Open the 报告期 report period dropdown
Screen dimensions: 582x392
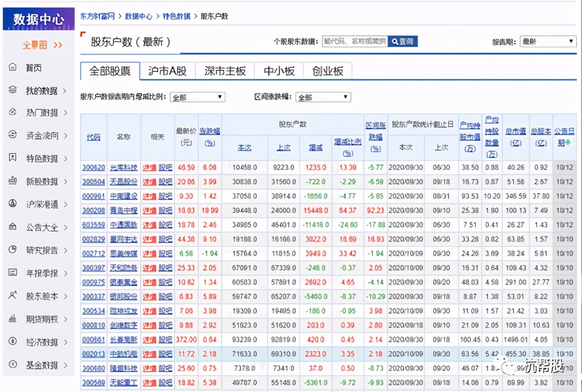[548, 41]
